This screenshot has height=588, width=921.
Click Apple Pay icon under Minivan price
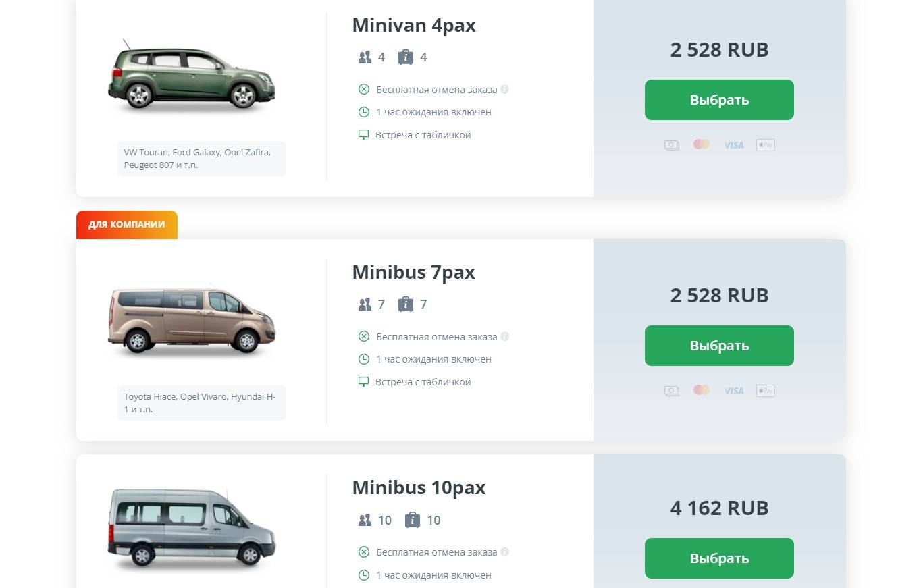765,145
